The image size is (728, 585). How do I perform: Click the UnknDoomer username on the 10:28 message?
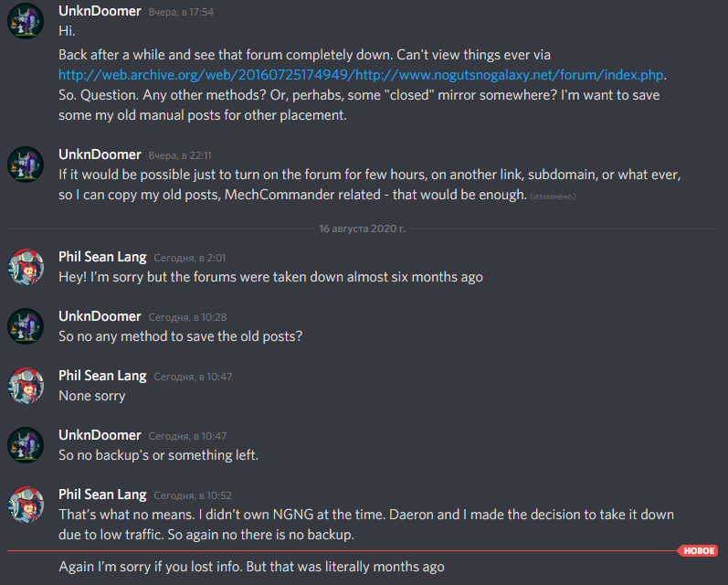pos(100,316)
